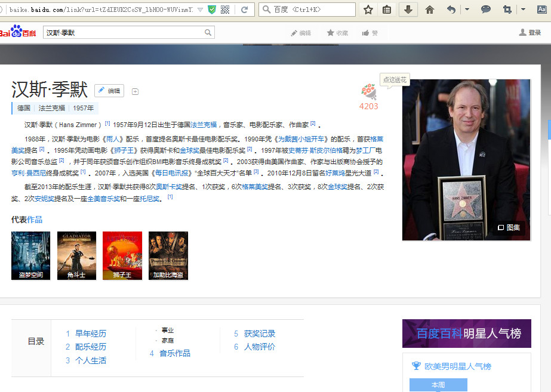The image size is (551, 392).
Task: Open the 梦工厂 link
Action: pos(365,150)
